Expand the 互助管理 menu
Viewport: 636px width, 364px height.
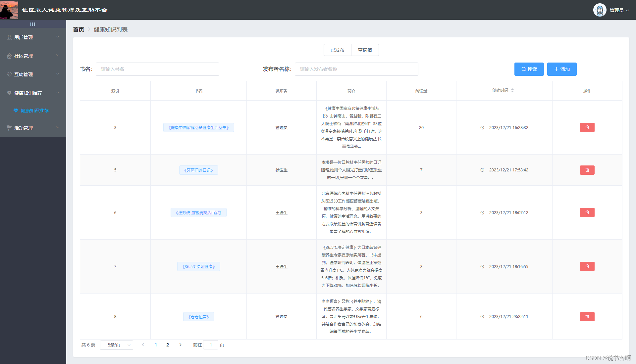coord(33,74)
